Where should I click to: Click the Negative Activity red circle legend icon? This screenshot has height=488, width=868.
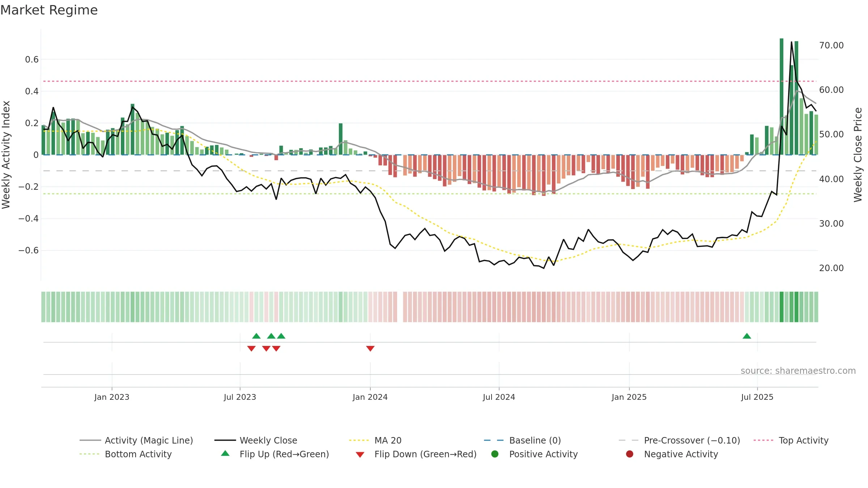point(630,454)
